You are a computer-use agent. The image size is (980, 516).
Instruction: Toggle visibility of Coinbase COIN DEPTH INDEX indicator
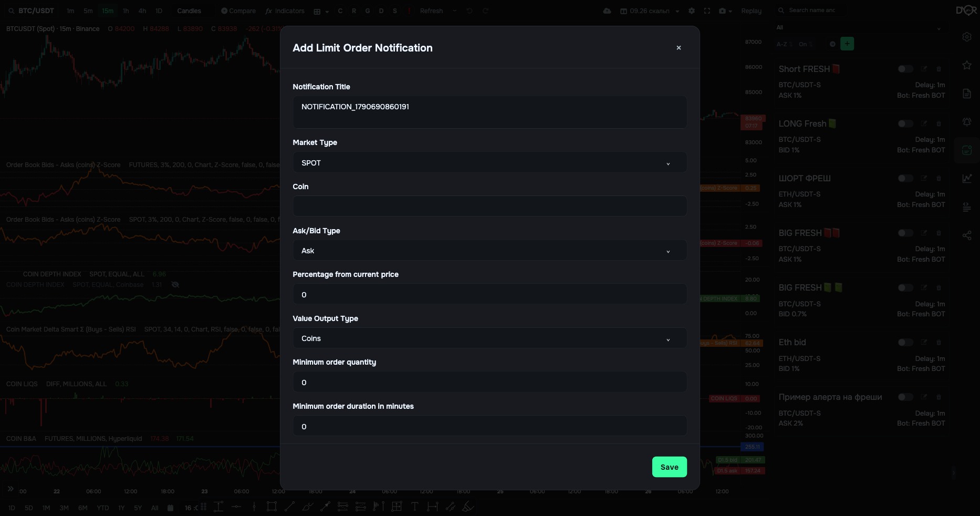[175, 284]
